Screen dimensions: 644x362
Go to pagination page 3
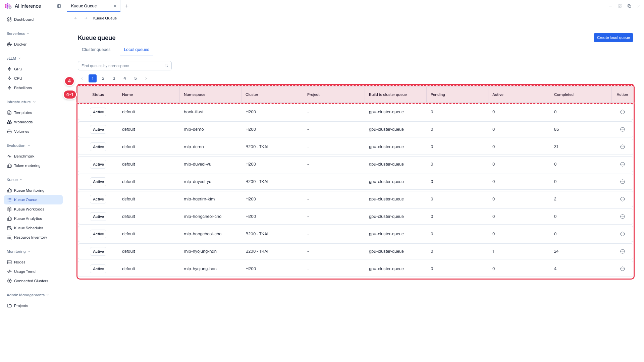[114, 78]
